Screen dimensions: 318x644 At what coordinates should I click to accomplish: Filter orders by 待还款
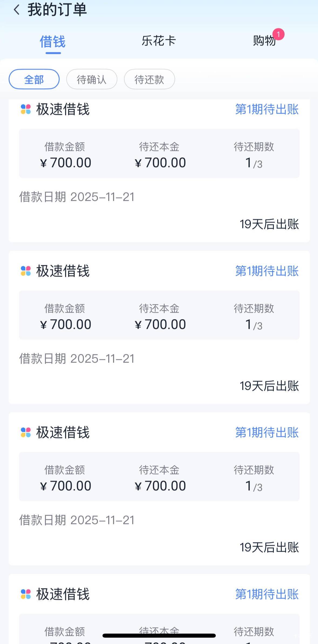tap(149, 79)
